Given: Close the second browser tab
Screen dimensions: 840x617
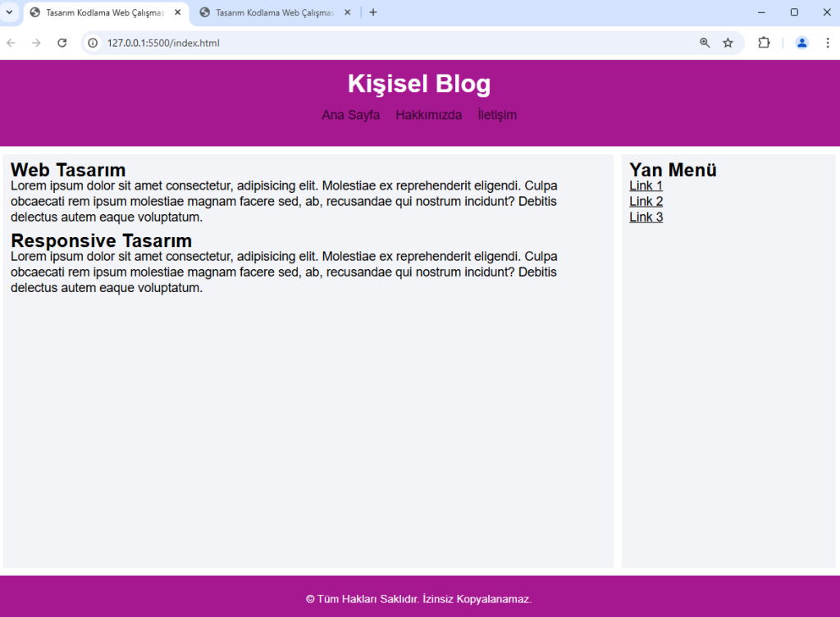Looking at the screenshot, I should 346,12.
